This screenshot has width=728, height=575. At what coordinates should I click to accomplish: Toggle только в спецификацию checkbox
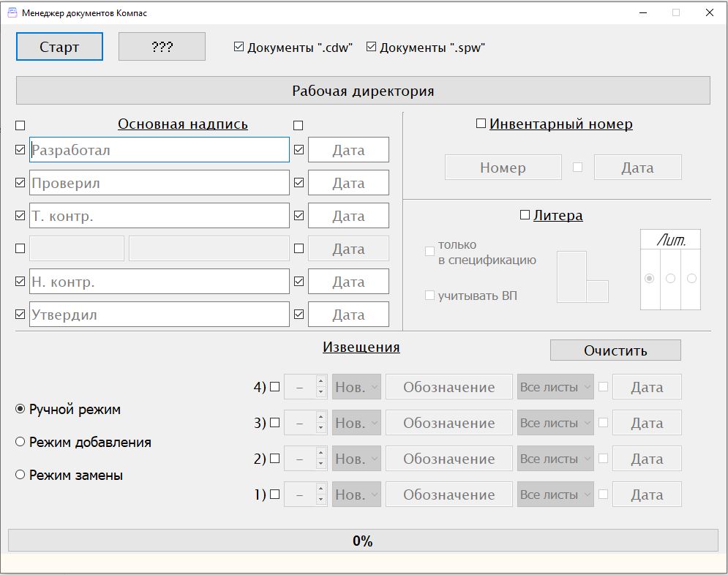[x=430, y=251]
